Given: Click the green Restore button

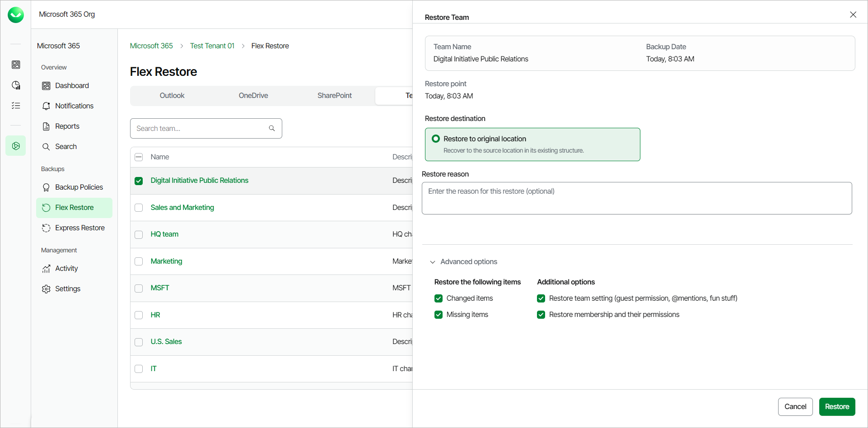Looking at the screenshot, I should 837,407.
